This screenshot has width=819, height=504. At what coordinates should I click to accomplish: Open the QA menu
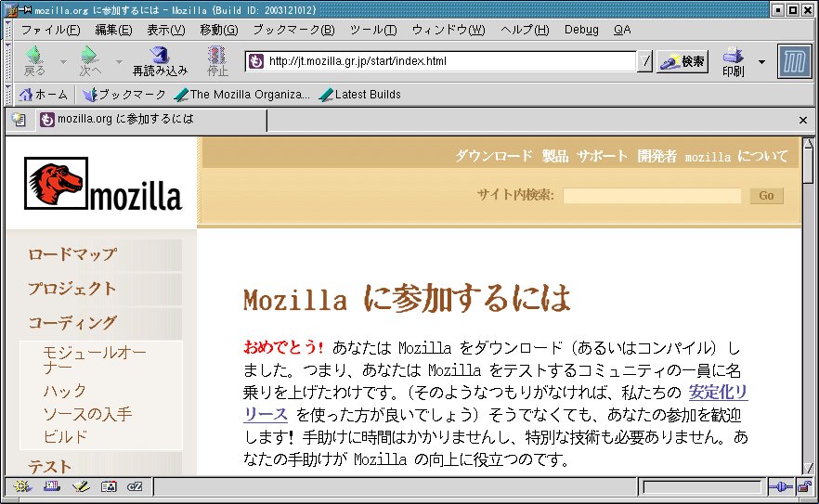[x=622, y=30]
